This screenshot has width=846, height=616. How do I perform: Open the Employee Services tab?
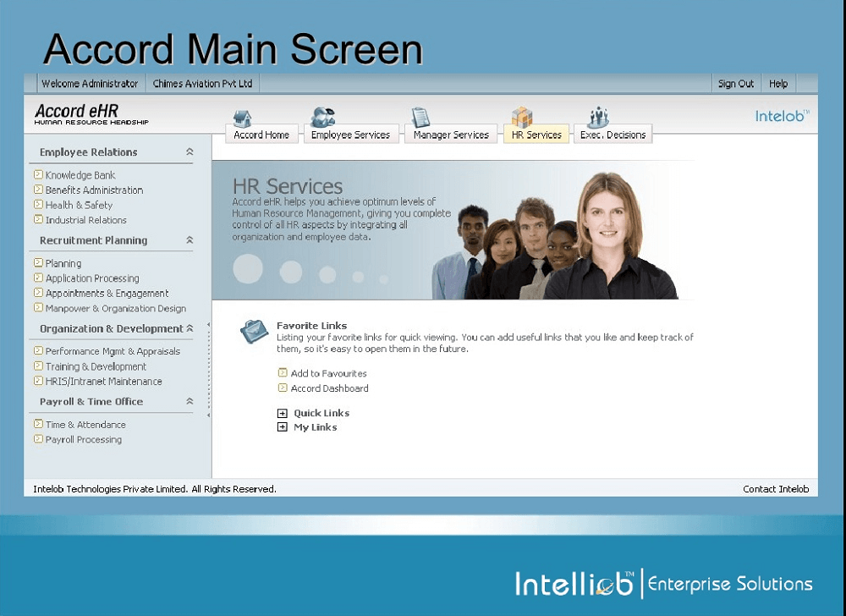coord(351,135)
